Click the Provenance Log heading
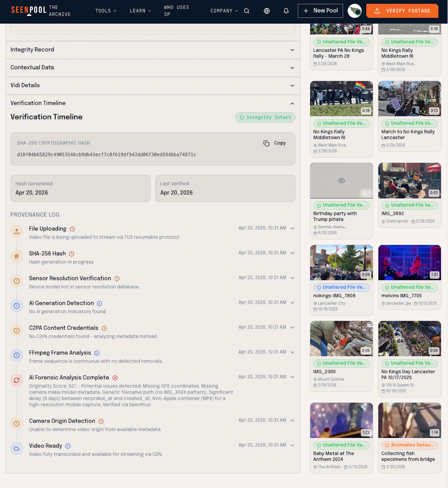 point(35,215)
